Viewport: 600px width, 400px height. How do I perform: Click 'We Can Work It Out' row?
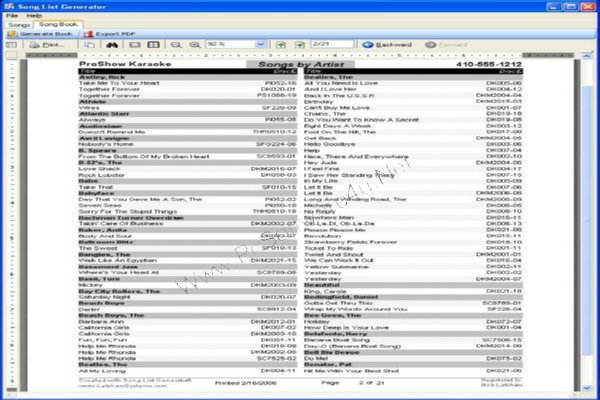click(x=413, y=260)
